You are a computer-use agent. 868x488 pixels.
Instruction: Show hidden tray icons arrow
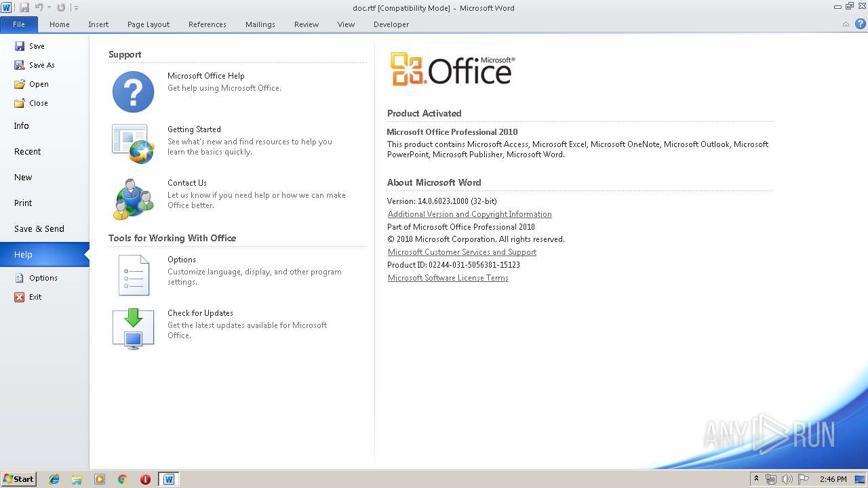(757, 479)
